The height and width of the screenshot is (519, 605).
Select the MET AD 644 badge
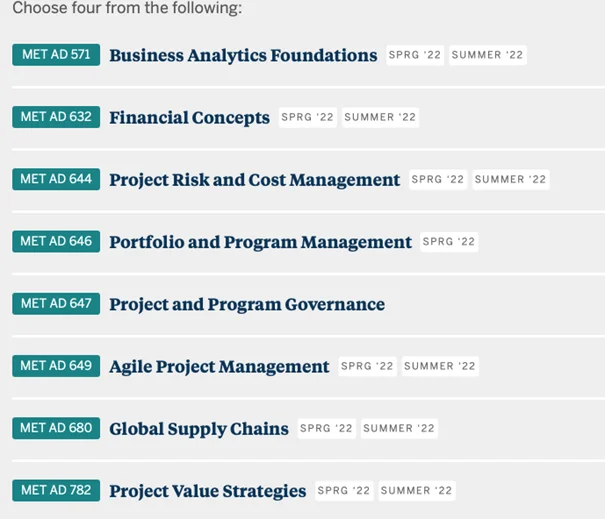[56, 179]
